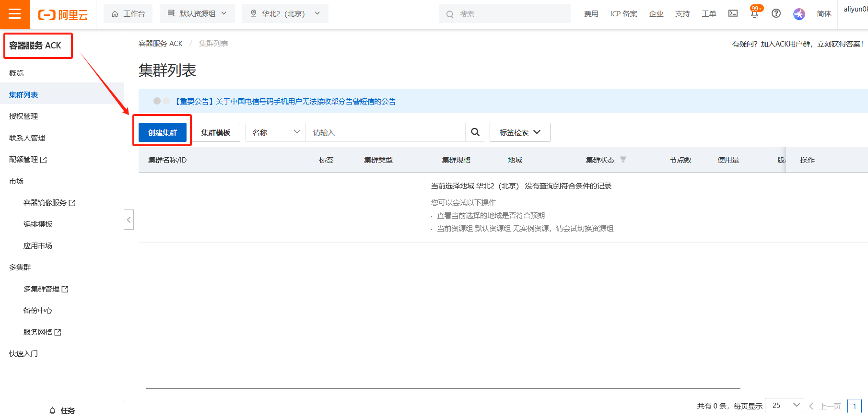Open the notification bell with 99+ badge
The height and width of the screenshot is (419, 868).
pos(754,13)
